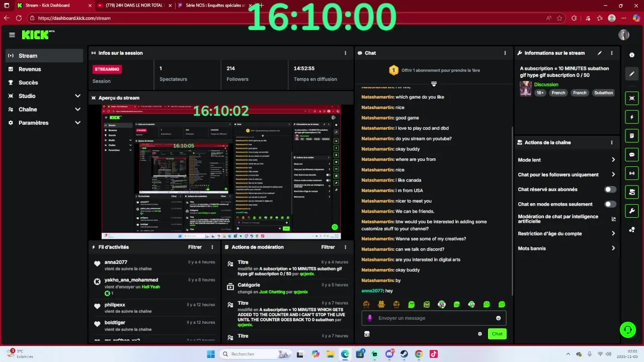The height and width of the screenshot is (362, 644).
Task: Toggle Chat en mode emotes seulement switch
Action: point(610,204)
